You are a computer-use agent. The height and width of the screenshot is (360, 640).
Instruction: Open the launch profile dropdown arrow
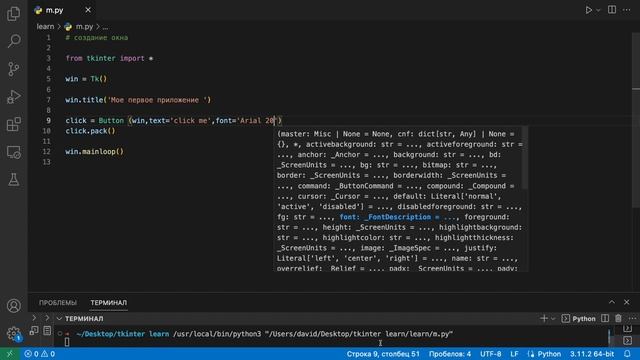tap(553, 319)
